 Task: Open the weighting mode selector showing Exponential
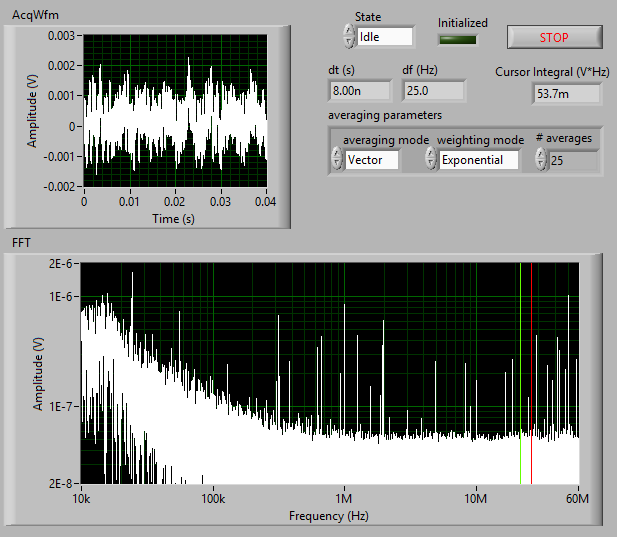[478, 160]
